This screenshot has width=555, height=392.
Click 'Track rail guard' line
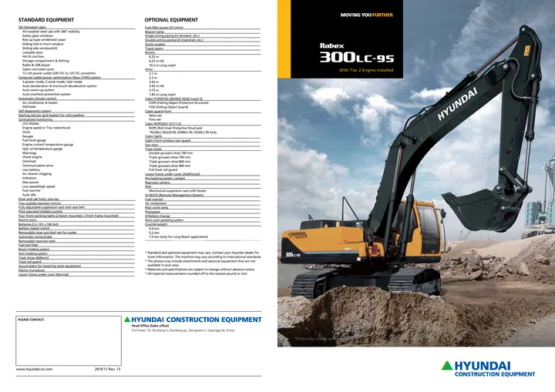tap(30, 262)
